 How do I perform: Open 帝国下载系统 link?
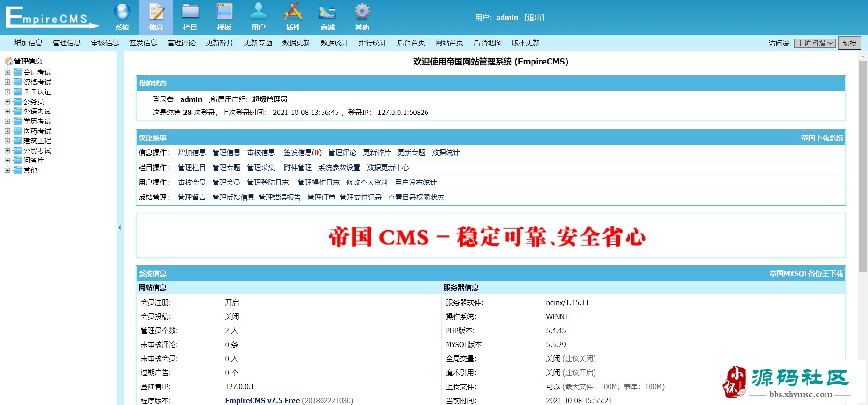point(822,138)
